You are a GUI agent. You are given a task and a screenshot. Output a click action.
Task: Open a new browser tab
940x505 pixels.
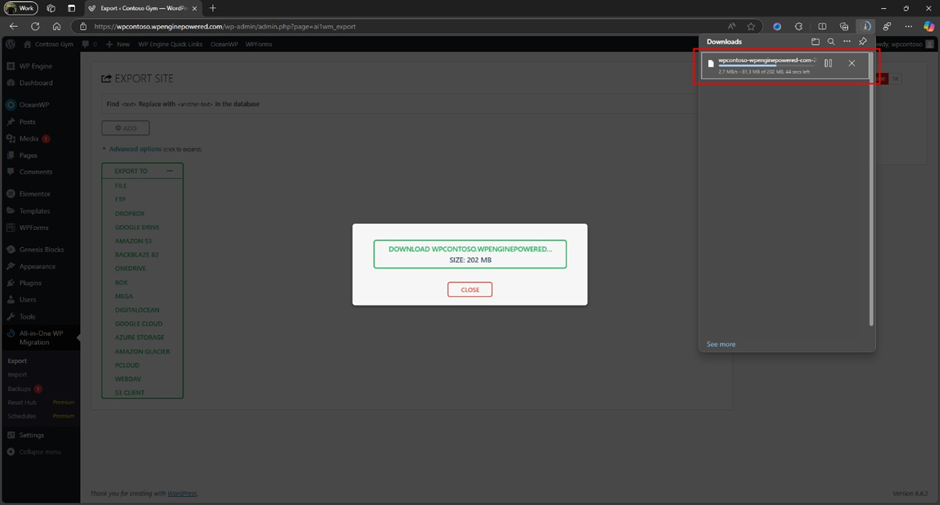point(212,8)
